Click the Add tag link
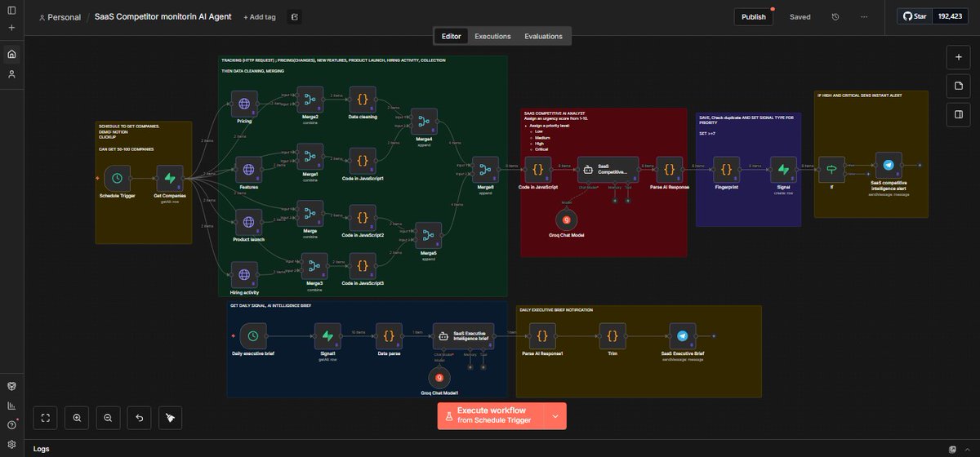Viewport: 980px width, 457px height. pos(259,16)
